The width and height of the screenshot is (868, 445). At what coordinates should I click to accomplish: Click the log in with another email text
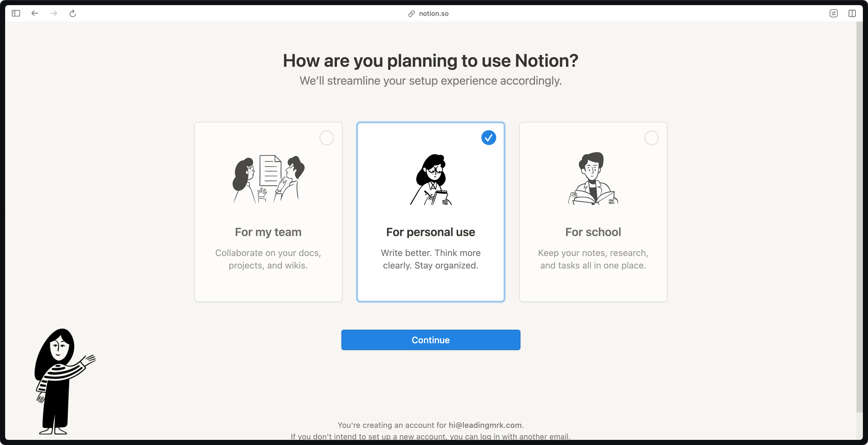pyautogui.click(x=525, y=437)
